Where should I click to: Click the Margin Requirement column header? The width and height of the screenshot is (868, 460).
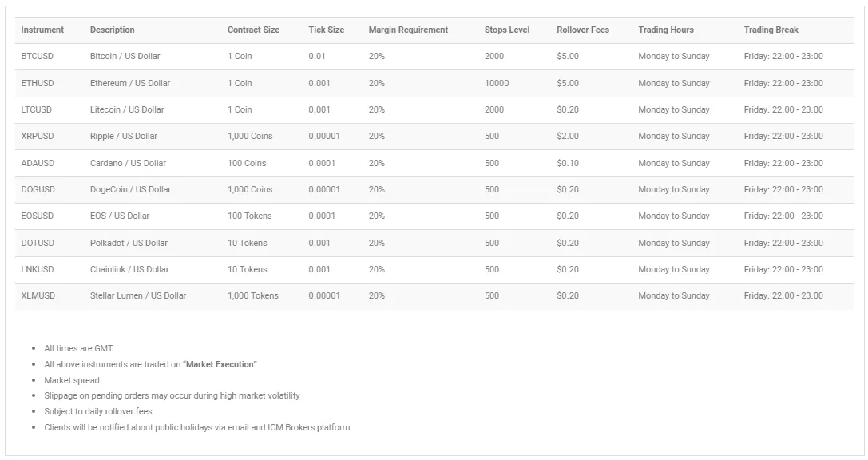[x=408, y=30]
